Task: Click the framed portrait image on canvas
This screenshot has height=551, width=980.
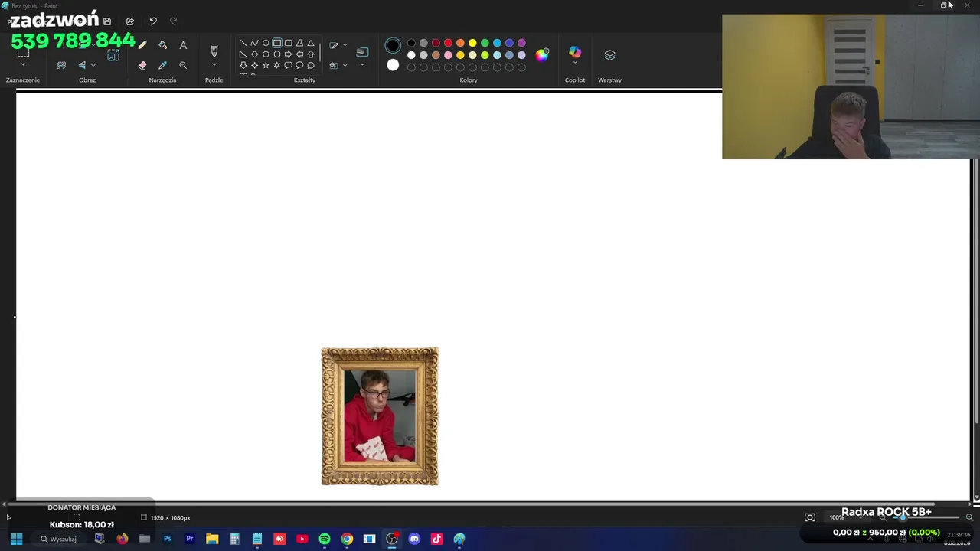Action: (380, 416)
